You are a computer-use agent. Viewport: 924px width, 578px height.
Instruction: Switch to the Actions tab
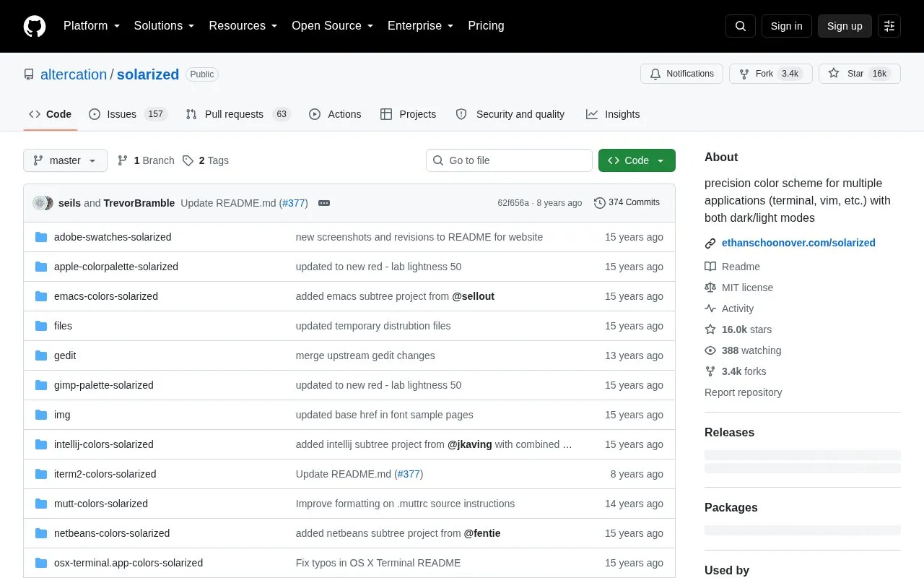tap(335, 114)
